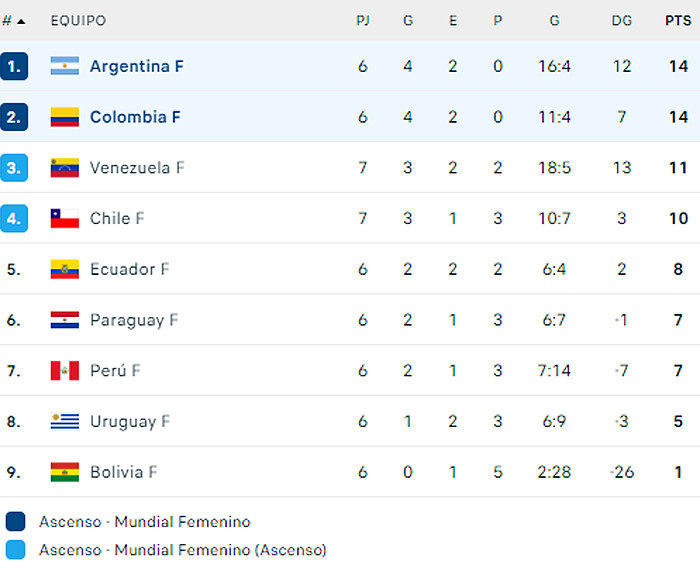Viewport: 700px width, 575px height.
Task: Open the Argentina F team link
Action: click(137, 66)
